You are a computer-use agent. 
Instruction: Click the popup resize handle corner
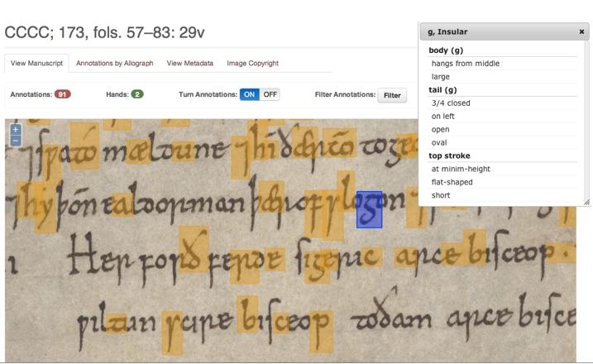click(x=586, y=203)
